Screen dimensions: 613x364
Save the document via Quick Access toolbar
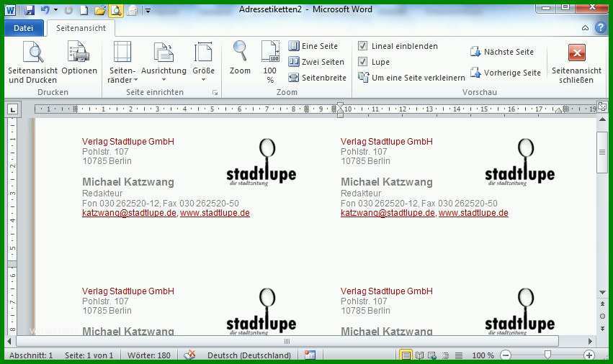(x=30, y=10)
